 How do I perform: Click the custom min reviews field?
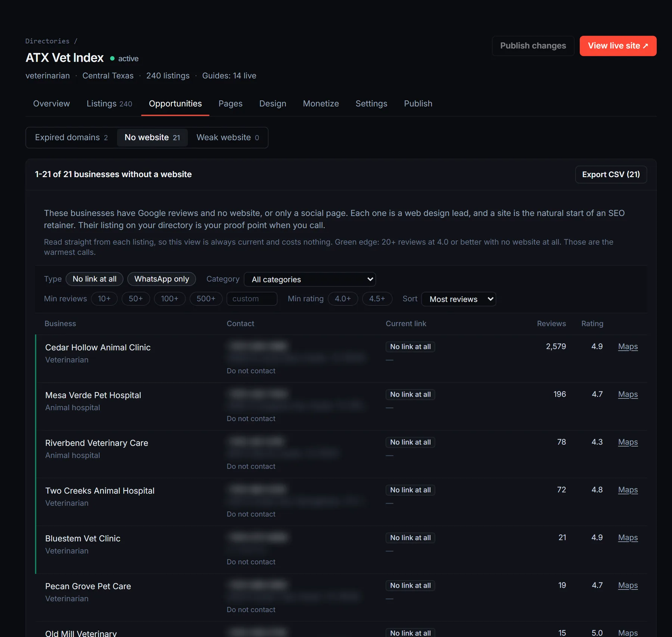(252, 299)
